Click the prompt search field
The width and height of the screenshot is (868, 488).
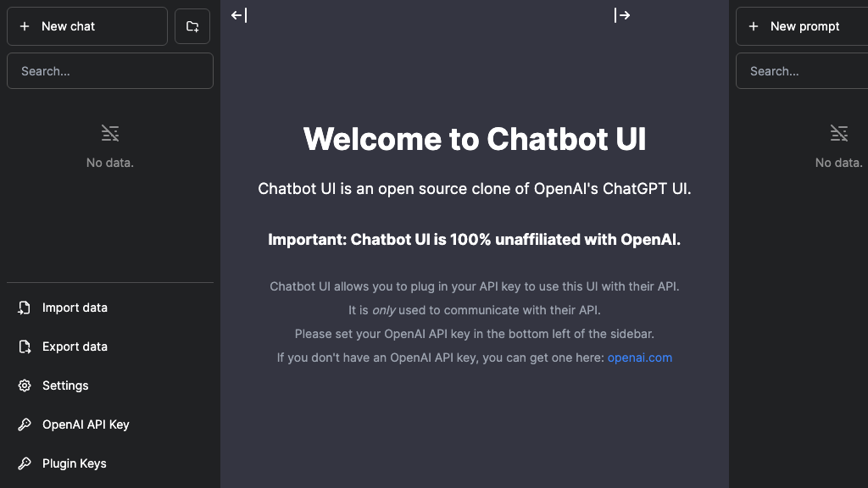(801, 70)
